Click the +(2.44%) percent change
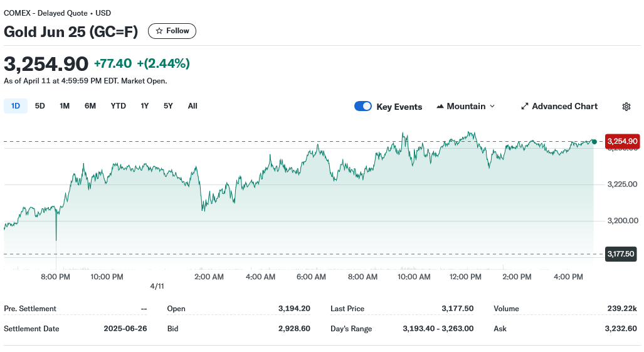This screenshot has height=352, width=644. pos(164,63)
